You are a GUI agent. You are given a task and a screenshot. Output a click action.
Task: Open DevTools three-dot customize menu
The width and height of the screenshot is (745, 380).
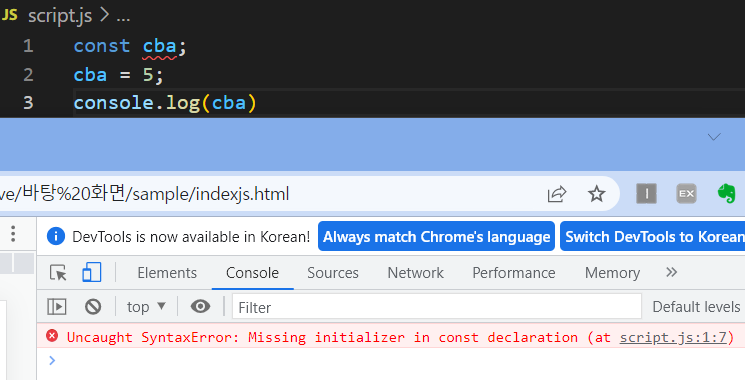point(13,234)
